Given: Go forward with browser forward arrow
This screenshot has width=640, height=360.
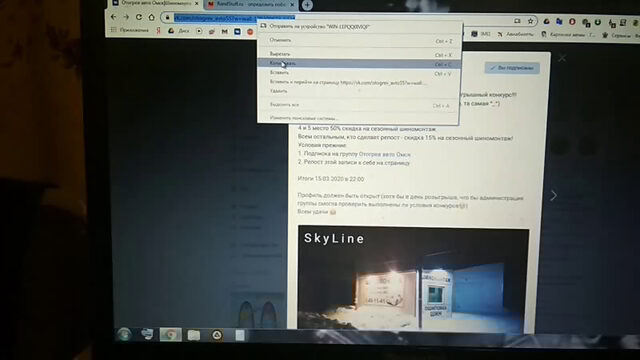Looking at the screenshot, I should click(x=126, y=17).
